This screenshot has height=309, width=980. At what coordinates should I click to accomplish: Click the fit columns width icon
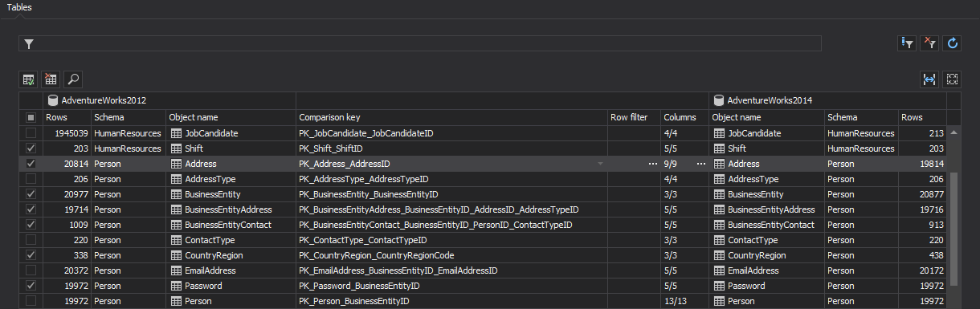pyautogui.click(x=929, y=79)
